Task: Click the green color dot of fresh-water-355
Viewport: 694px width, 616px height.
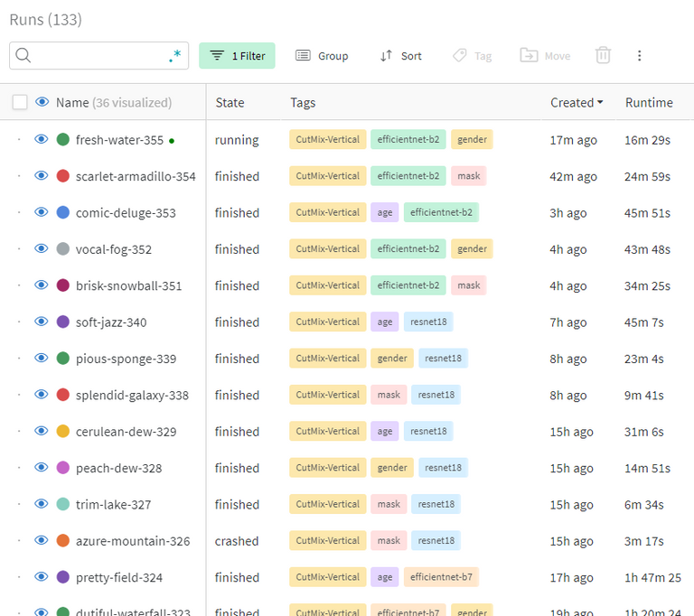Action: pos(63,139)
